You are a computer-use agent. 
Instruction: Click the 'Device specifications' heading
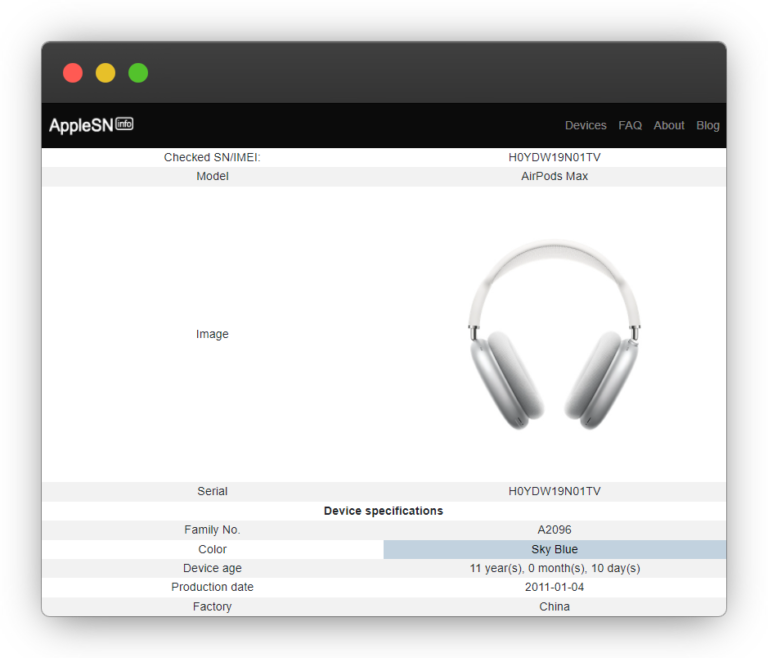(x=384, y=511)
